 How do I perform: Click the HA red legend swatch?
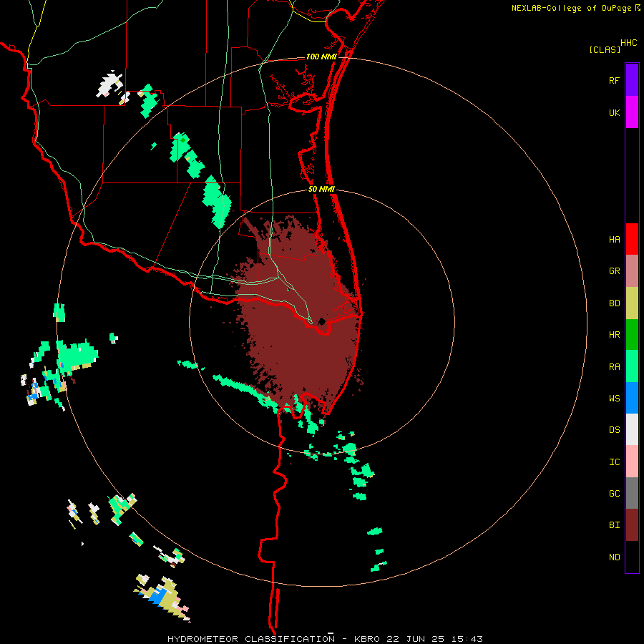[x=632, y=239]
